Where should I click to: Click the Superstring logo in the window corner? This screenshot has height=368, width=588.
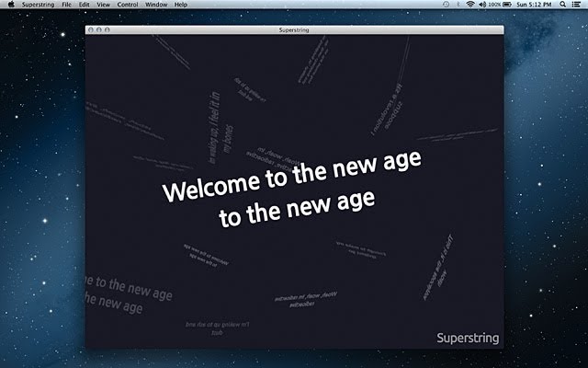[x=468, y=338]
